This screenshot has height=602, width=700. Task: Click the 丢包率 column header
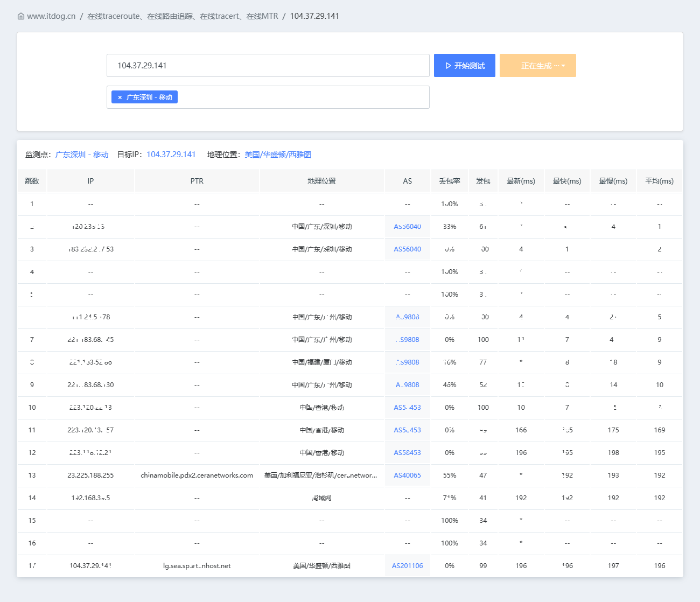click(450, 181)
